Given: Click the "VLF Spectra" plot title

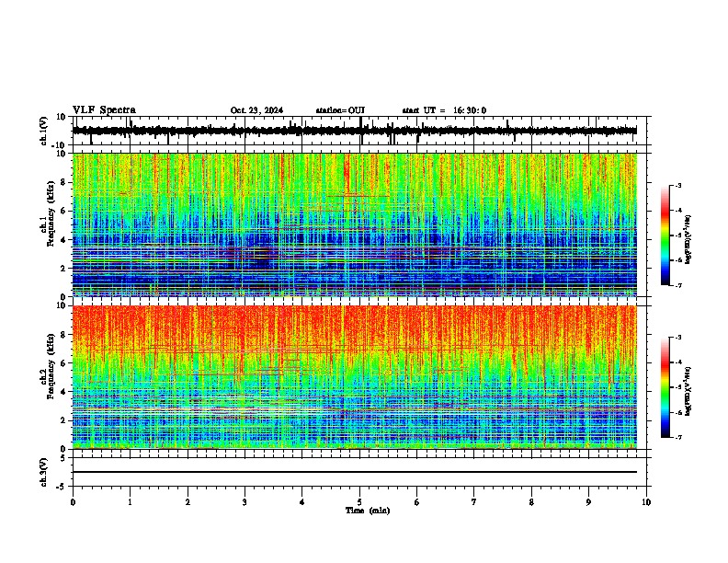Looking at the screenshot, I should (x=105, y=110).
